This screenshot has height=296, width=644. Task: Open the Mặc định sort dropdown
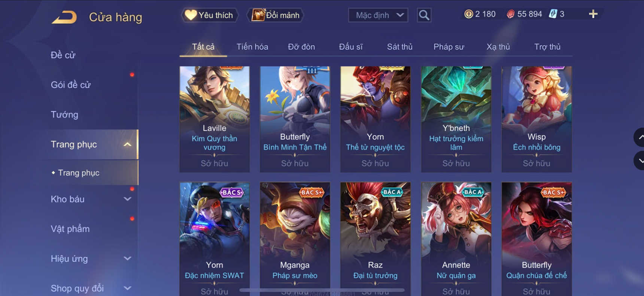coord(378,15)
